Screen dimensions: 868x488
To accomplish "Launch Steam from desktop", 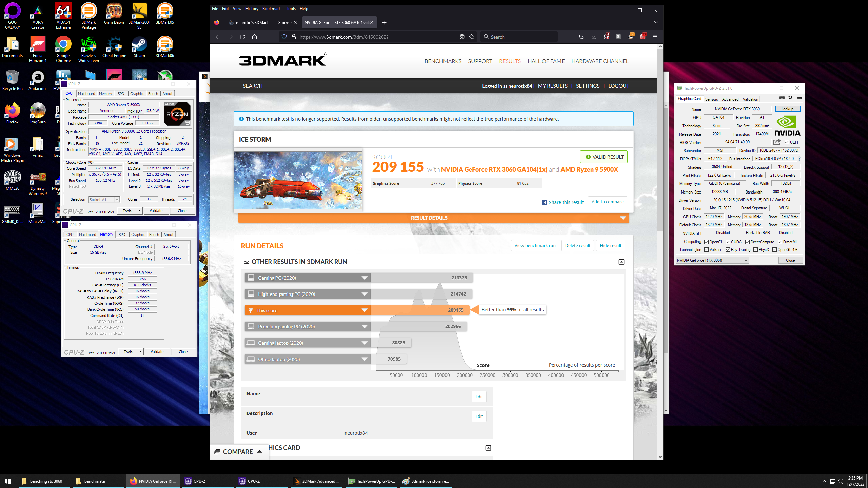I will (139, 47).
